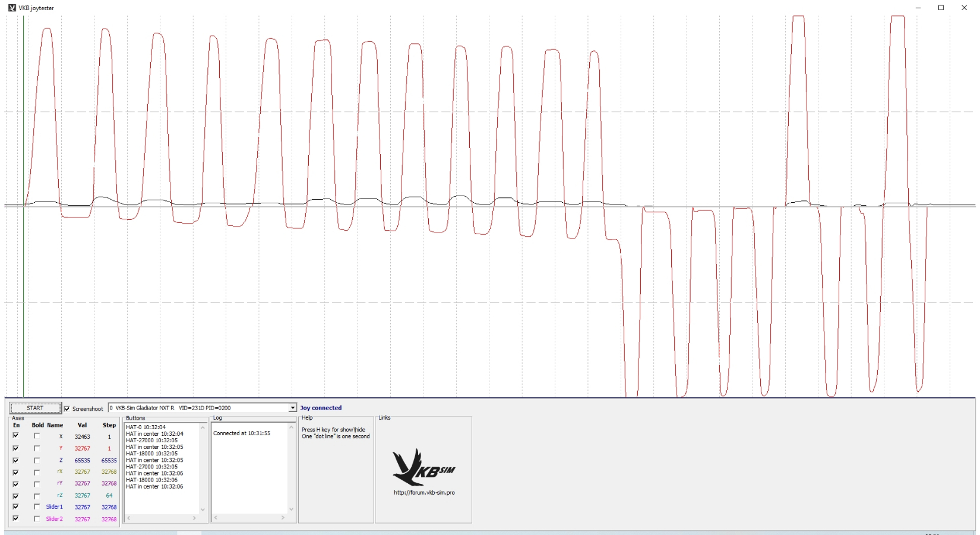The width and height of the screenshot is (980, 535).
Task: Click the Val column header
Action: point(82,425)
